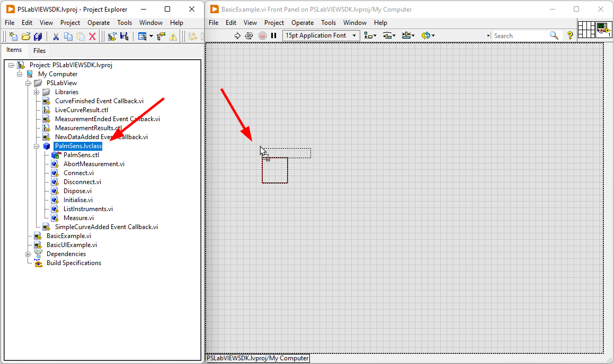Open the 15pt Application Font dropdown

(x=321, y=35)
